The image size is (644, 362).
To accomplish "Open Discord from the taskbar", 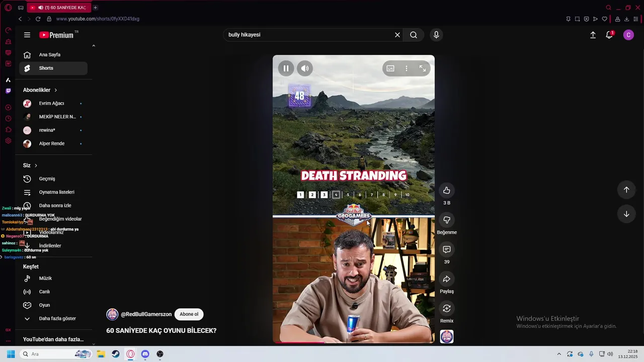I will 145,354.
